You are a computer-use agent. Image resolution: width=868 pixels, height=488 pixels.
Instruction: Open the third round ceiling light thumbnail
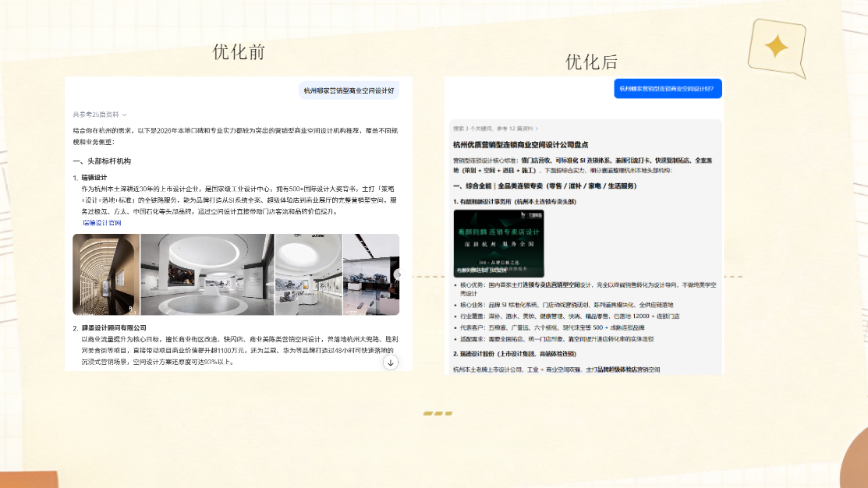[x=308, y=274]
